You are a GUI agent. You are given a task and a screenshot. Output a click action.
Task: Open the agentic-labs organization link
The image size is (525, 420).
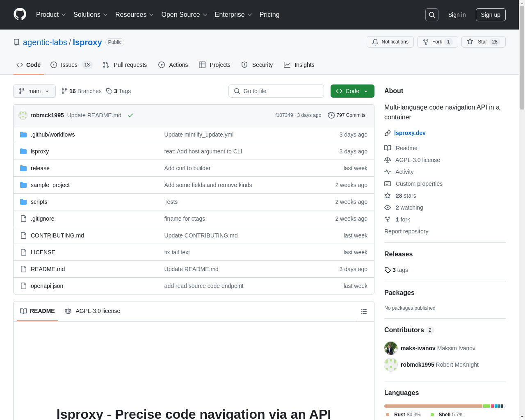tap(45, 42)
